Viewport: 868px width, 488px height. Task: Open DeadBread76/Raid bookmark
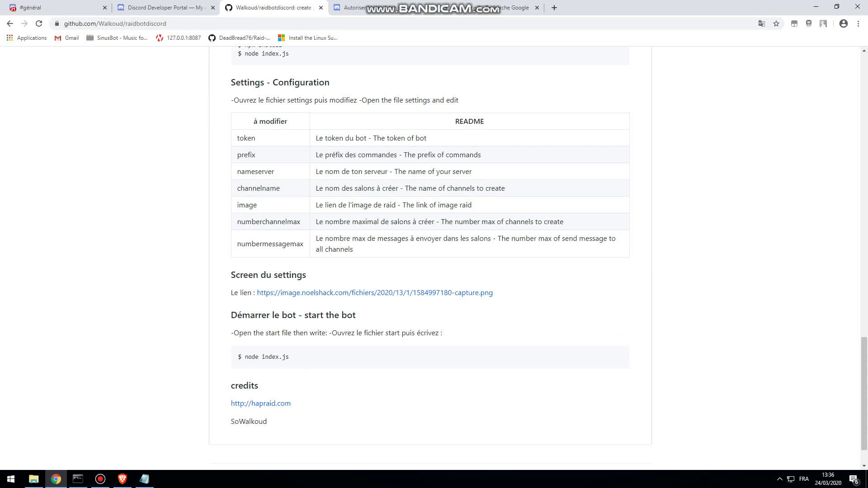coord(239,38)
